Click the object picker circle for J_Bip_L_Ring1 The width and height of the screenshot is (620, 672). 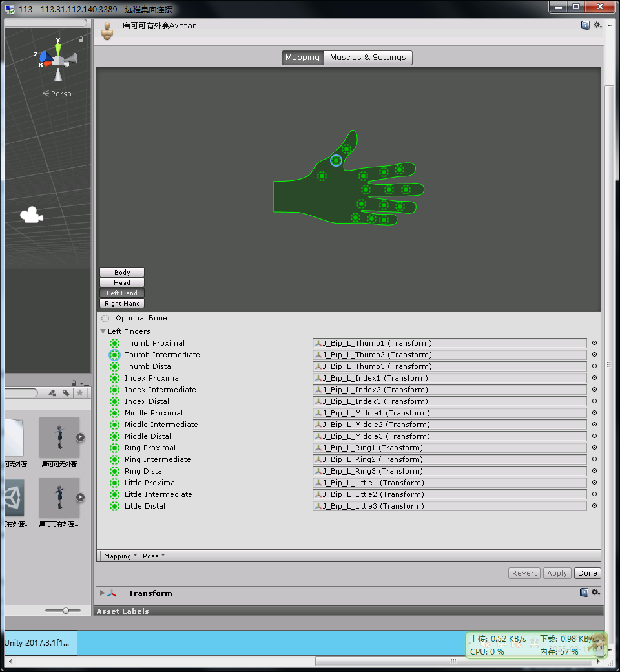point(594,447)
